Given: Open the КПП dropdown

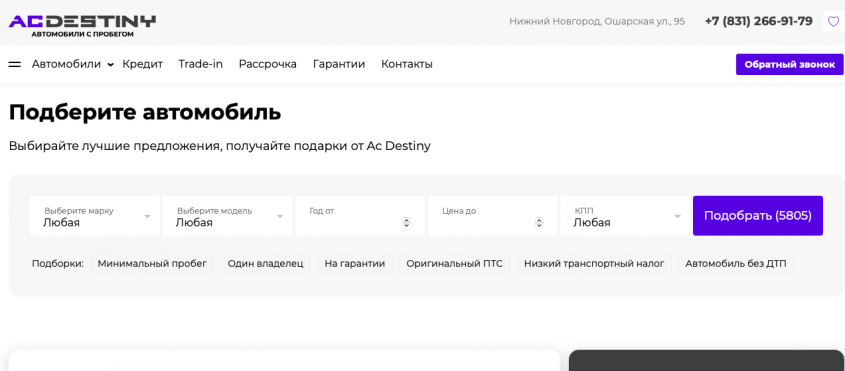Looking at the screenshot, I should point(625,216).
